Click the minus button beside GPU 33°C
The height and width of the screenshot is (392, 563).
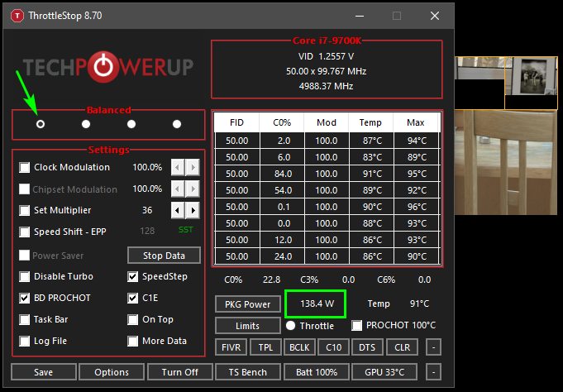click(x=433, y=372)
